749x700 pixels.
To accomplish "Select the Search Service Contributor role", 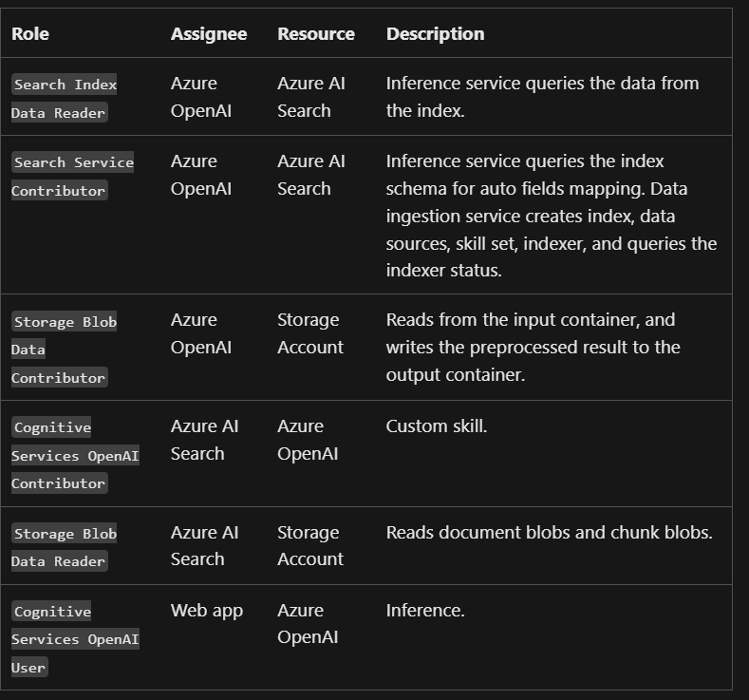I will click(x=72, y=177).
